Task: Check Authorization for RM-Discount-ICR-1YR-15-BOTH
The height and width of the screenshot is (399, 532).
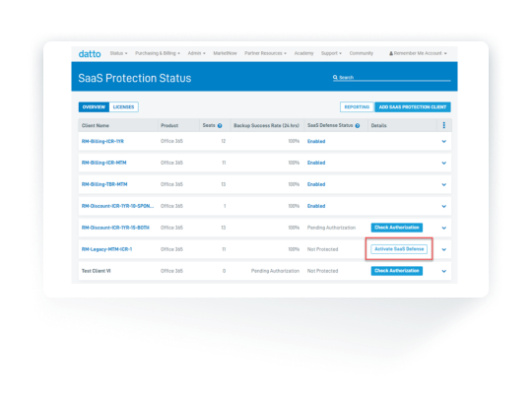Action: pos(397,228)
